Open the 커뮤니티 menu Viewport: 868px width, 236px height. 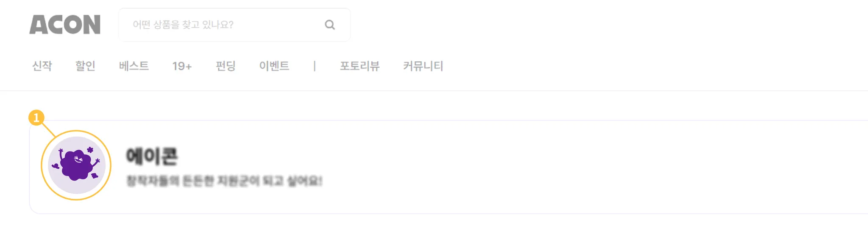(x=423, y=66)
